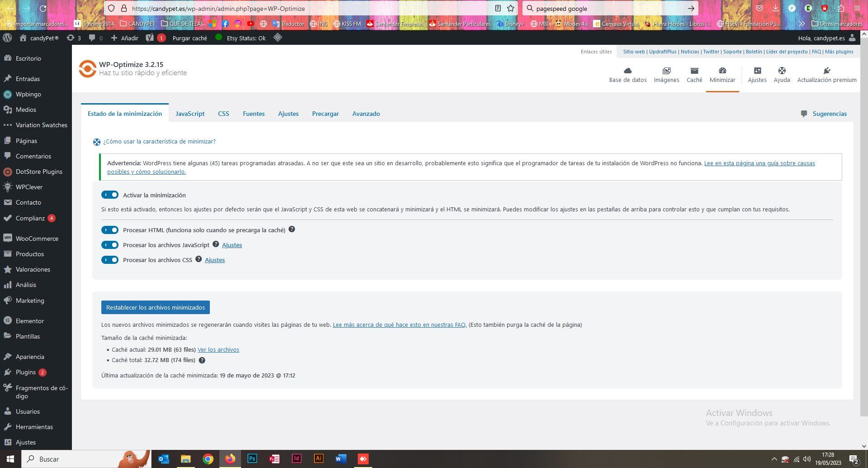Switch to the Precargar tab
The height and width of the screenshot is (468, 868).
325,114
